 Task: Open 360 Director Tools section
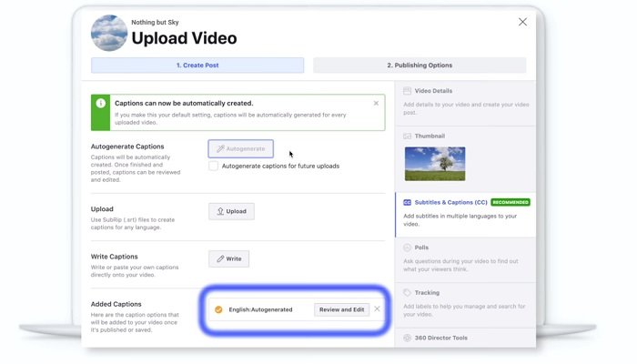click(440, 338)
